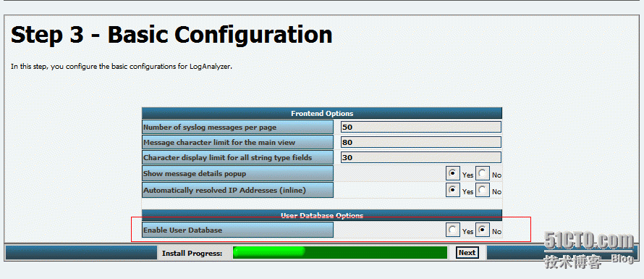Click the User Database Options header

point(322,215)
